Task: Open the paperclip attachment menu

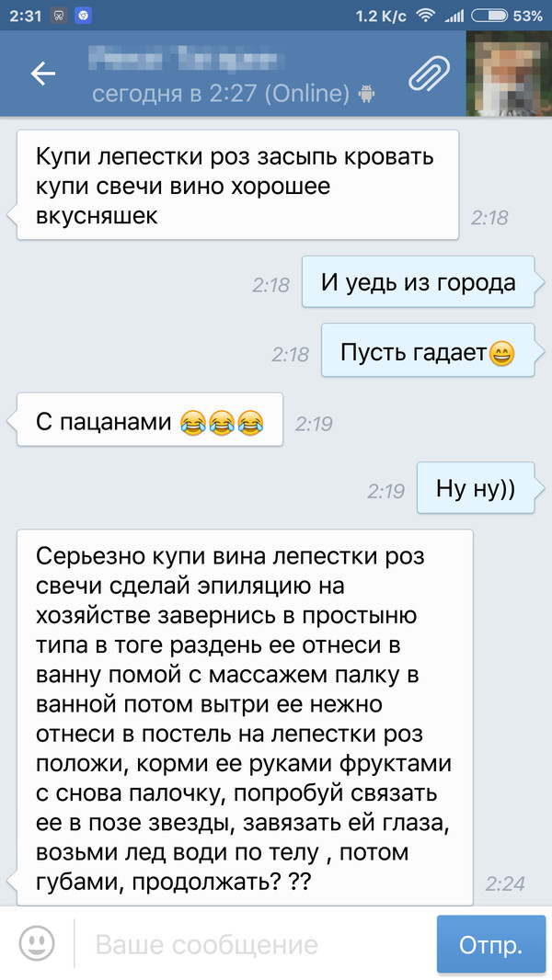Action: coord(430,74)
